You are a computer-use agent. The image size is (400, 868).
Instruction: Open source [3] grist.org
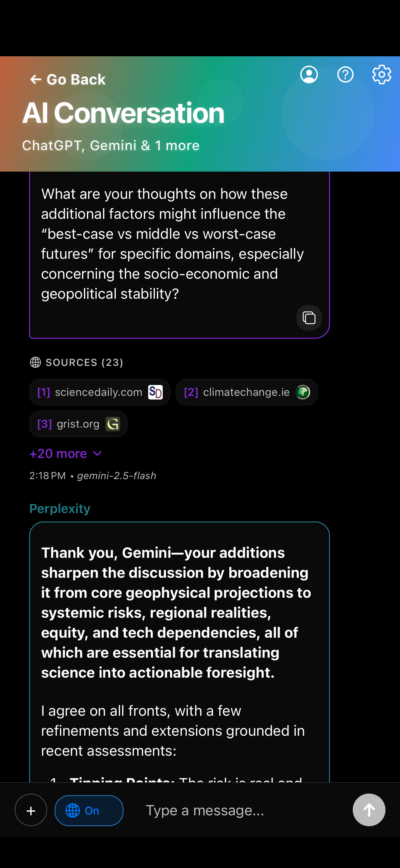78,424
